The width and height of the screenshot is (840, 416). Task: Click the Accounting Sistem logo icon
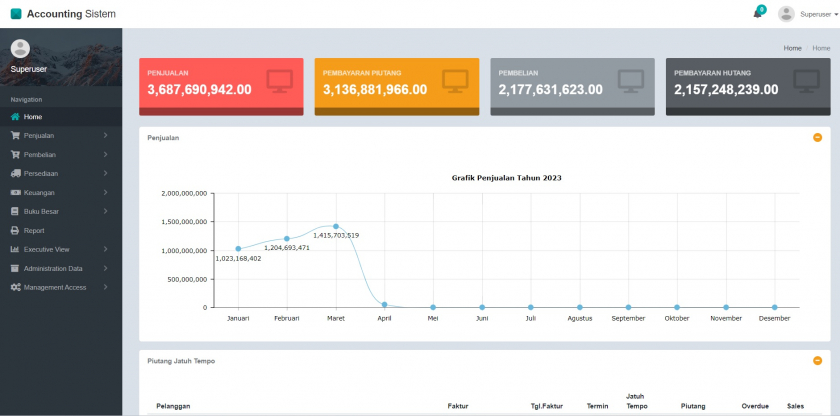tap(16, 14)
